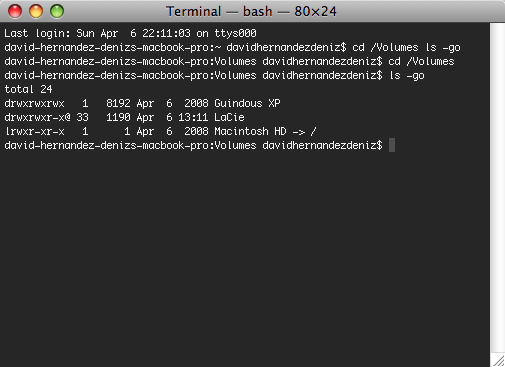Click the 'Guindous XP' directory name
The image size is (505, 367).
[x=247, y=103]
